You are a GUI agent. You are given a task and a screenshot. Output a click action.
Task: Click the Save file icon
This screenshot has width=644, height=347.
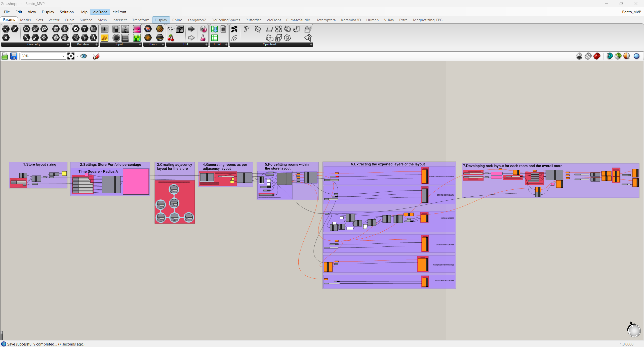coord(14,56)
